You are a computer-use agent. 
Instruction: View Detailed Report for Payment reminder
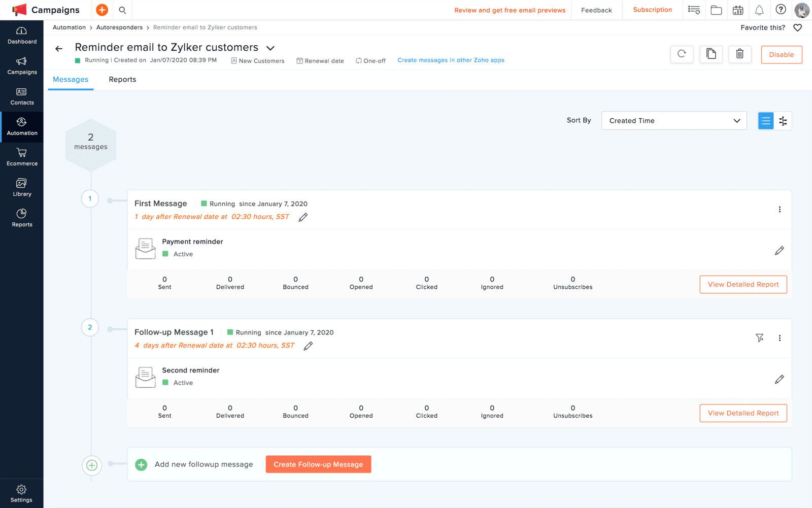(x=743, y=285)
